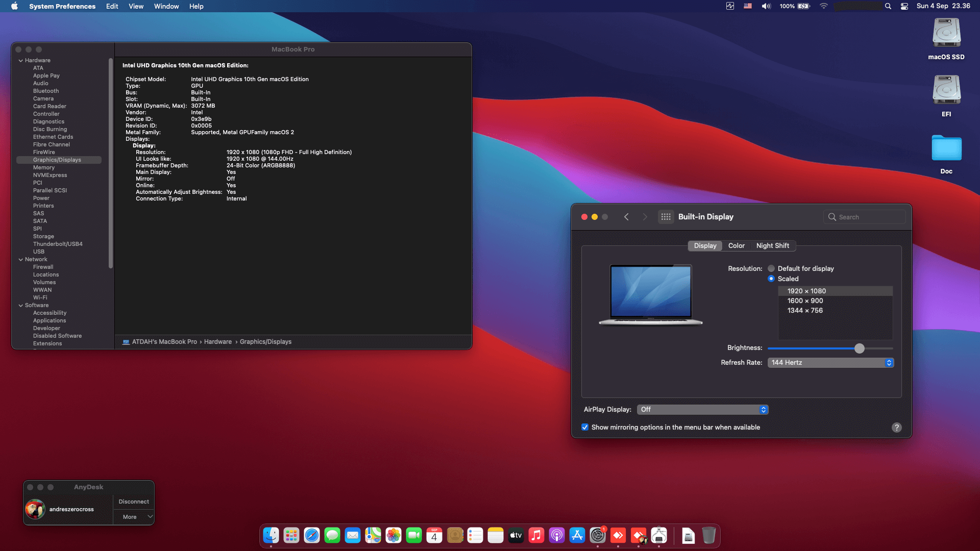
Task: Select the Display tab
Action: point(705,245)
